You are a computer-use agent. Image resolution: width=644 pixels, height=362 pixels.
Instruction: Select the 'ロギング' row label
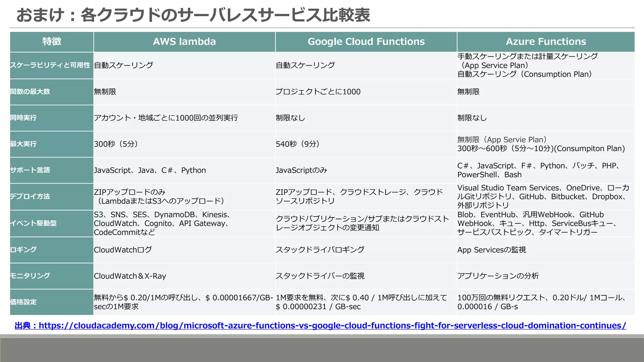pyautogui.click(x=52, y=250)
